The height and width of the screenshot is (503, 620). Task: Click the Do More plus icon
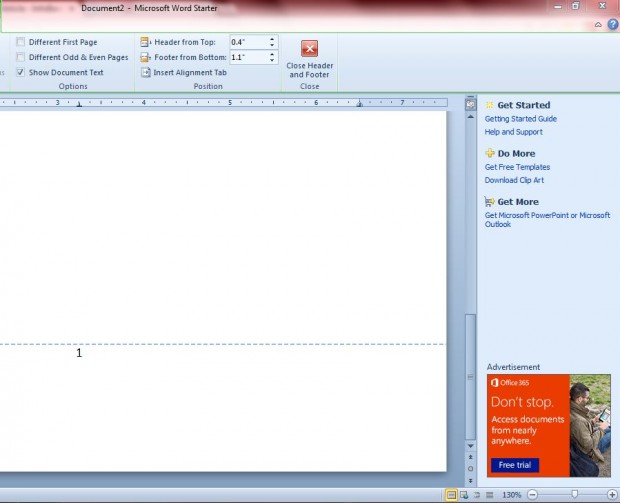tap(490, 153)
